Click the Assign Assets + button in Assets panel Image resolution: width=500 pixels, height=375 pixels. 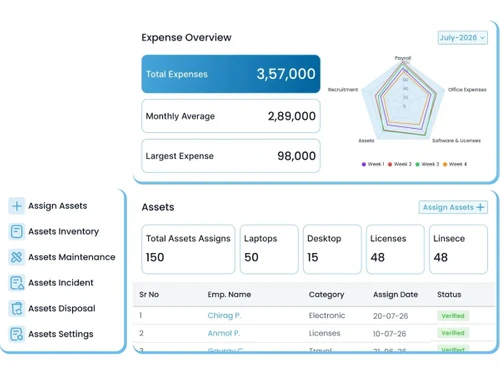coord(453,207)
